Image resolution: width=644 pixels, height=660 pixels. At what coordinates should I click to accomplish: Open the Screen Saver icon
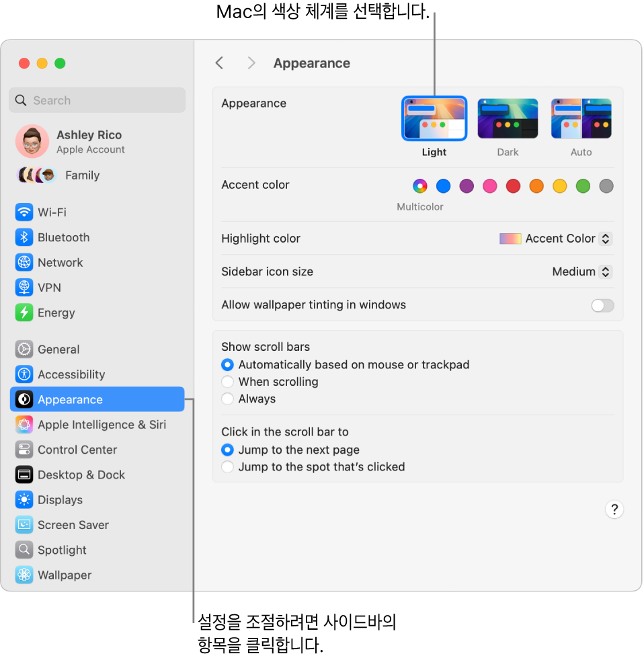pos(24,525)
